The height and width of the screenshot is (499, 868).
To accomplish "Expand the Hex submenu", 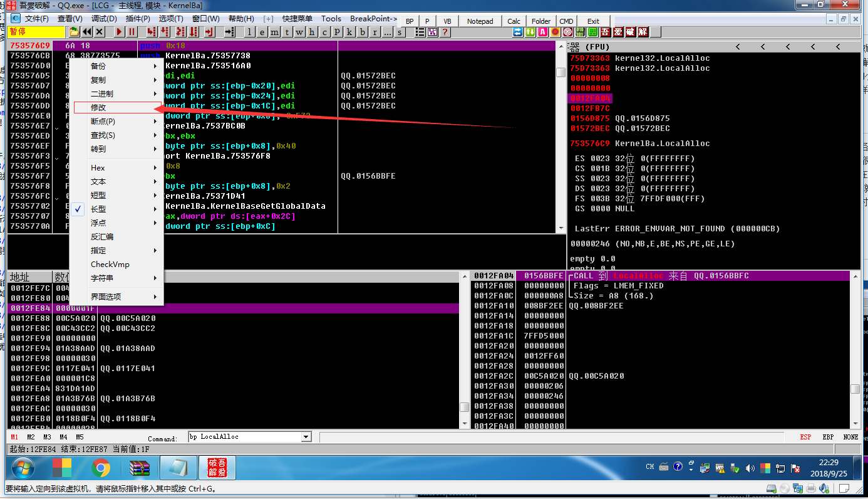I will 116,168.
